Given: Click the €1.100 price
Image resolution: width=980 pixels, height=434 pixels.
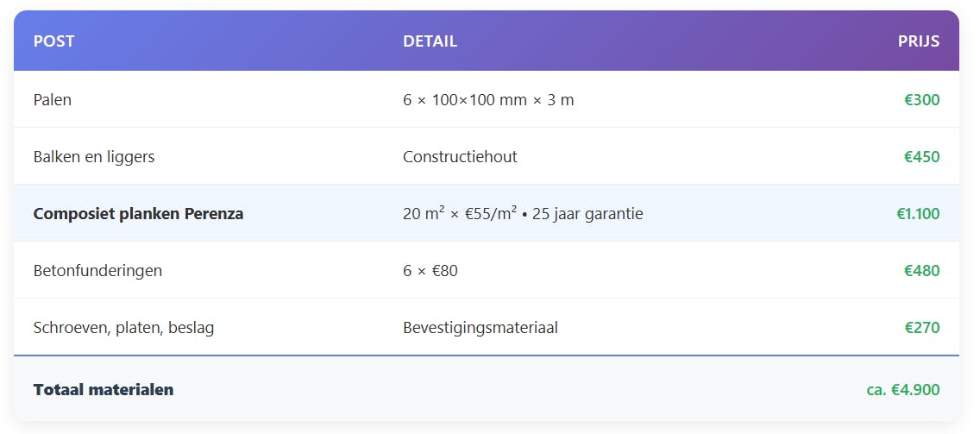Looking at the screenshot, I should tap(918, 214).
